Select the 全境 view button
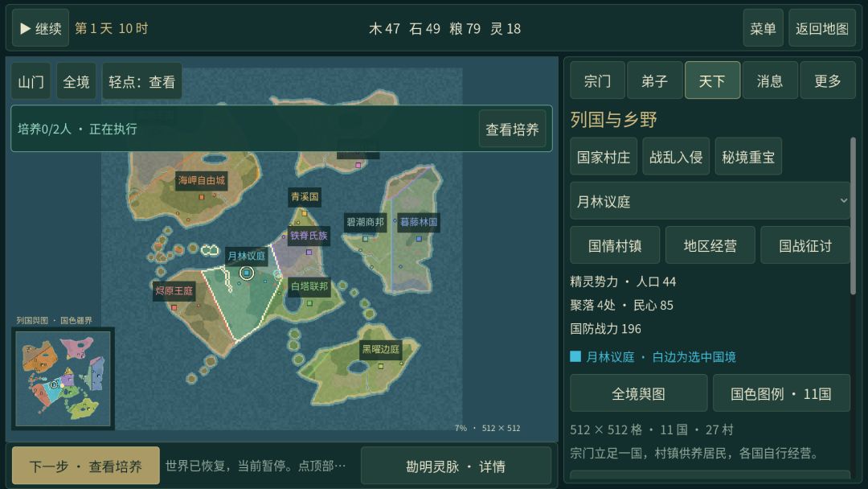This screenshot has width=868, height=489. (x=76, y=82)
